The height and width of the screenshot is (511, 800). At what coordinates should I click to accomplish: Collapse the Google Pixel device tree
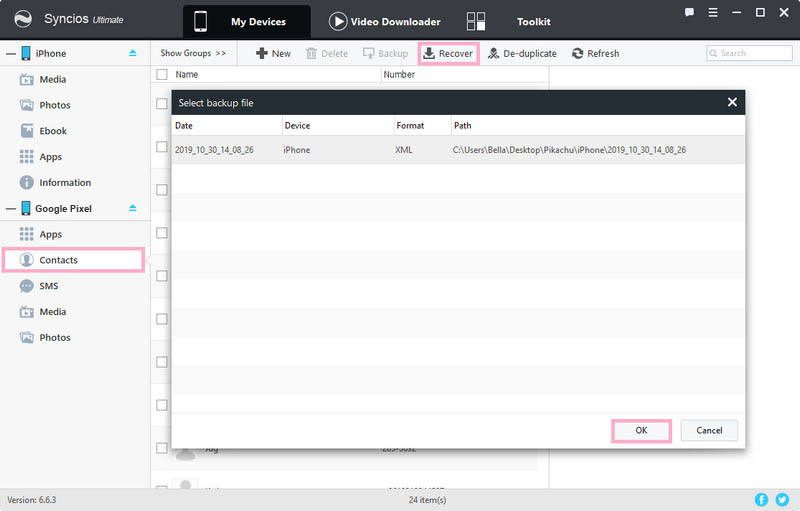pyautogui.click(x=11, y=209)
